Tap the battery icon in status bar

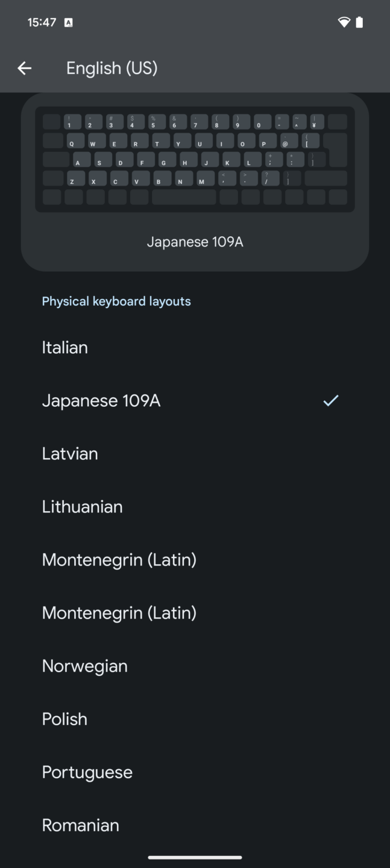coord(360,22)
